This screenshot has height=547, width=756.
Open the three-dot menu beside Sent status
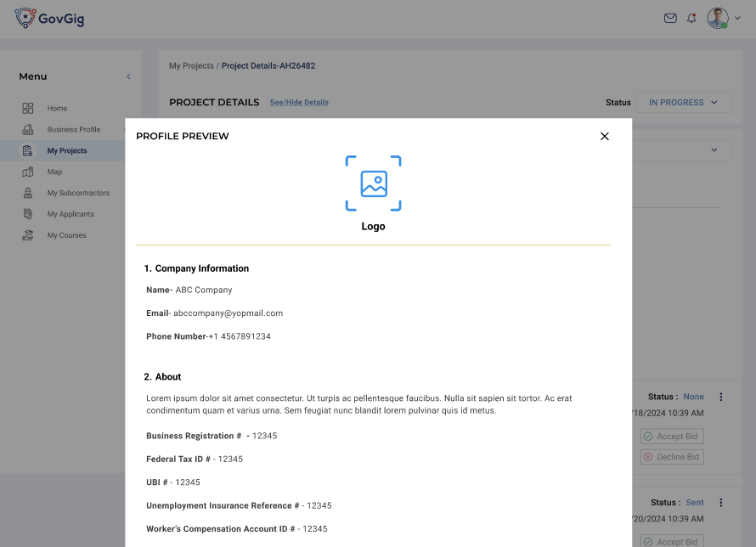(x=721, y=503)
